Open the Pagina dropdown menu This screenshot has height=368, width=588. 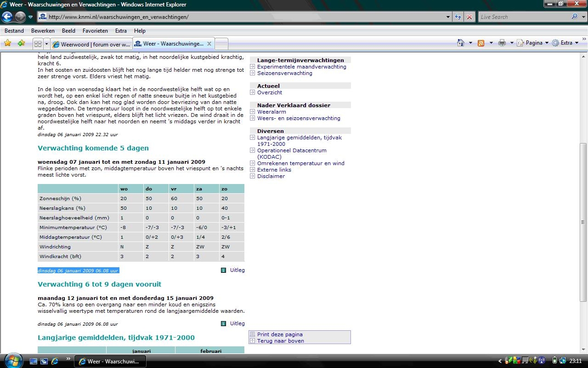click(x=534, y=43)
